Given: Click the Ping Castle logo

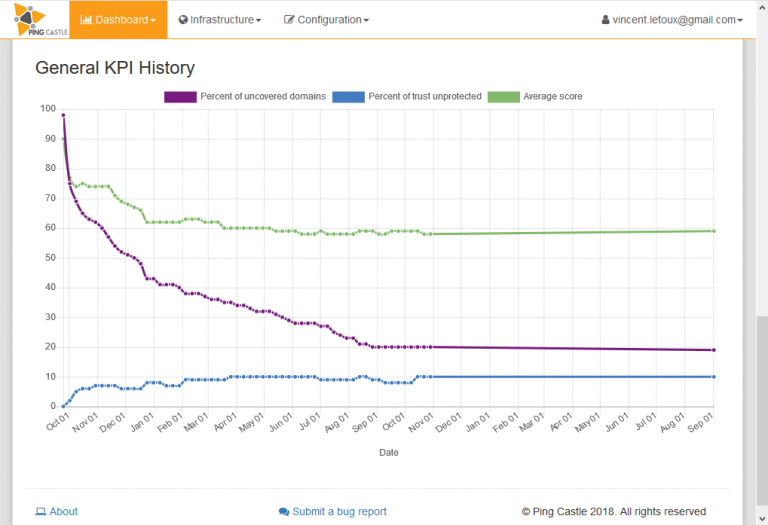Looking at the screenshot, I should tap(35, 19).
